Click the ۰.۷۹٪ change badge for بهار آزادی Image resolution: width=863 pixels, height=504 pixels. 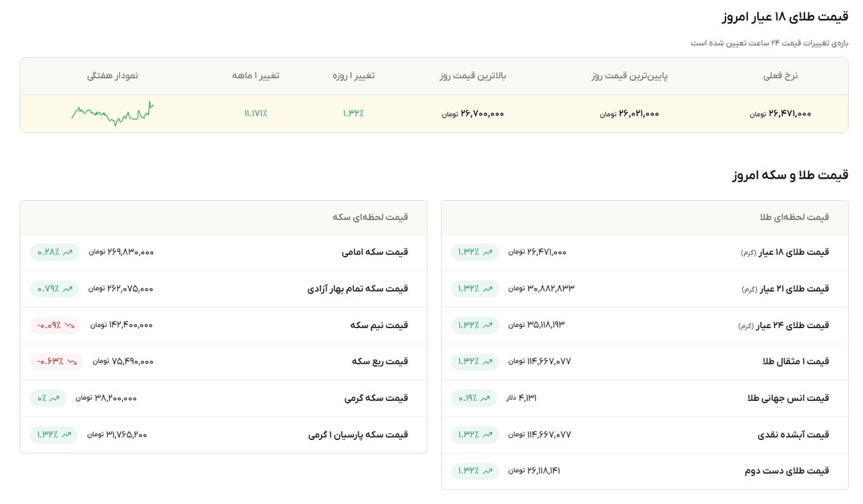54,288
